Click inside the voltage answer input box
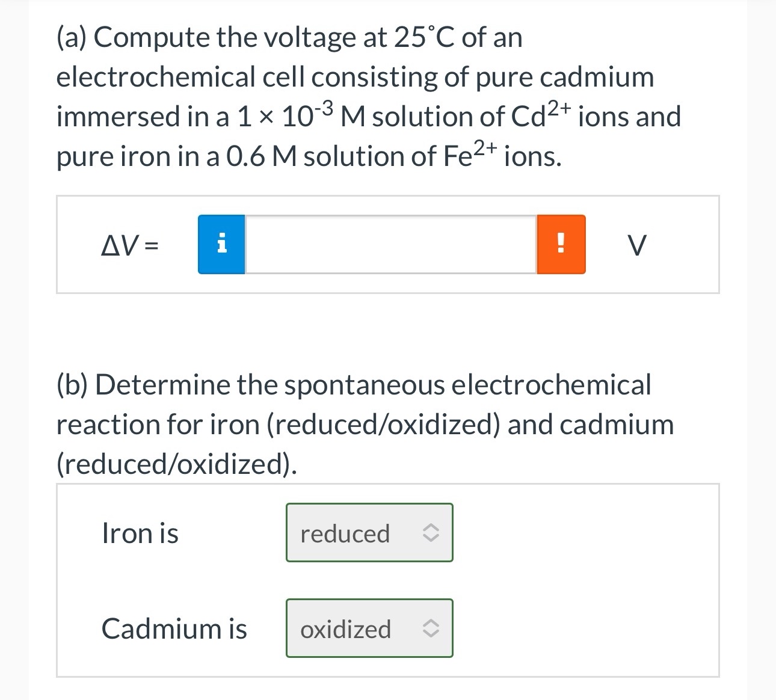 click(x=390, y=244)
